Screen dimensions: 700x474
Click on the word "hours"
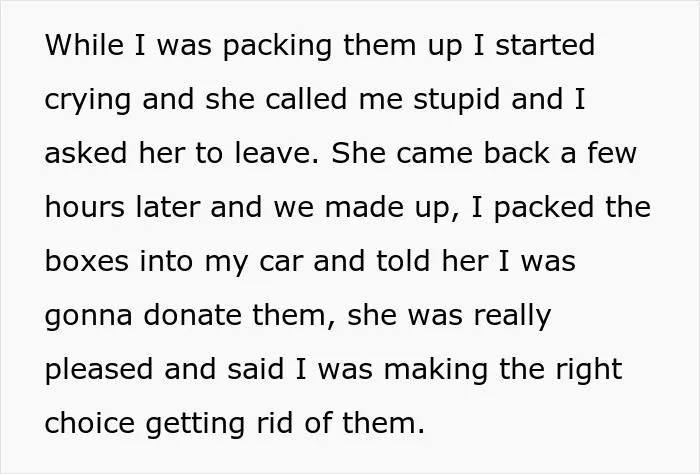tap(85, 207)
